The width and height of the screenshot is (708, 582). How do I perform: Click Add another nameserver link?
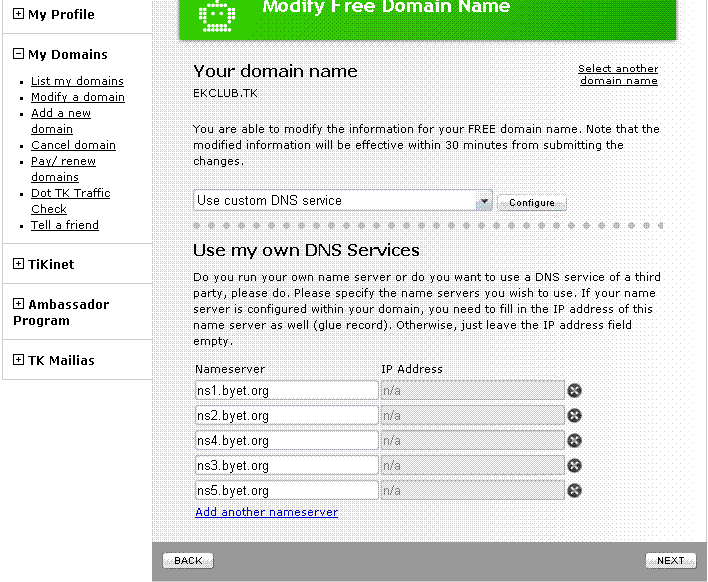(x=266, y=512)
